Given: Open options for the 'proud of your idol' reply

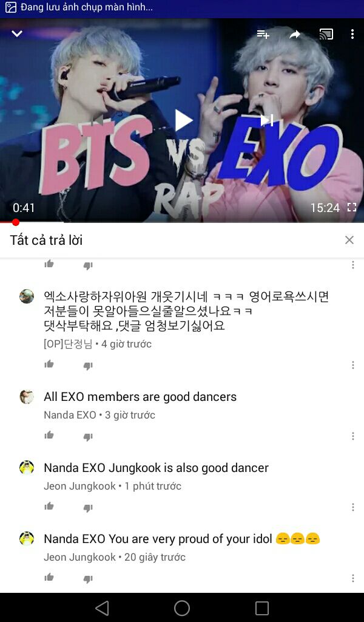Looking at the screenshot, I should click(353, 578).
